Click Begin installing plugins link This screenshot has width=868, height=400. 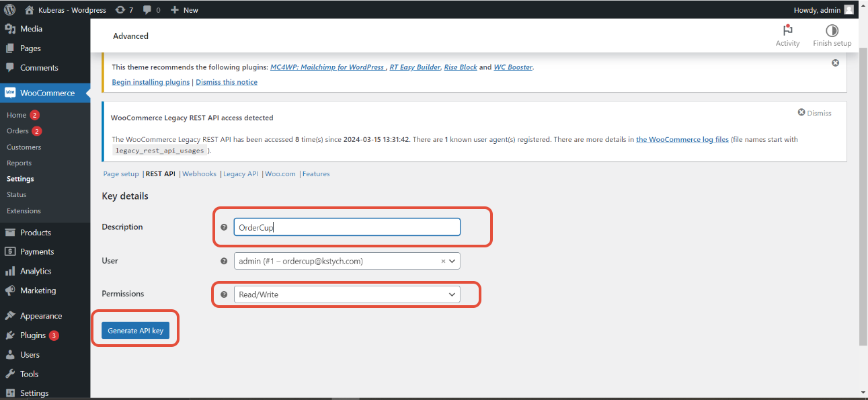(151, 82)
